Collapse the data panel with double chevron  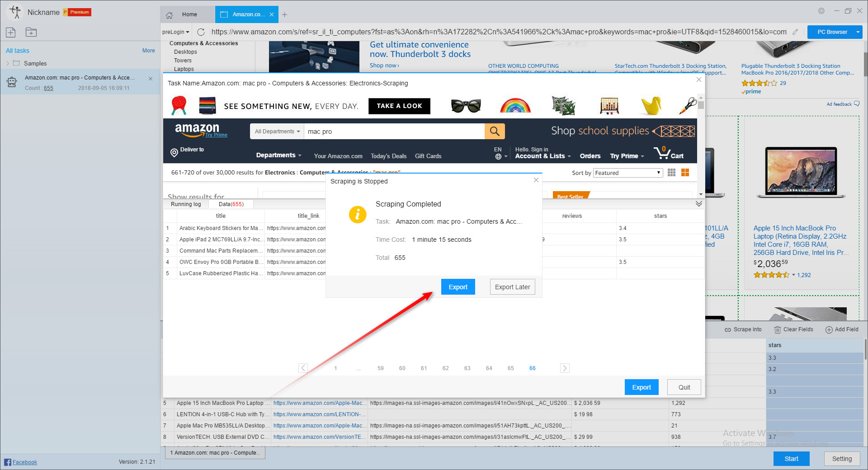(x=699, y=204)
